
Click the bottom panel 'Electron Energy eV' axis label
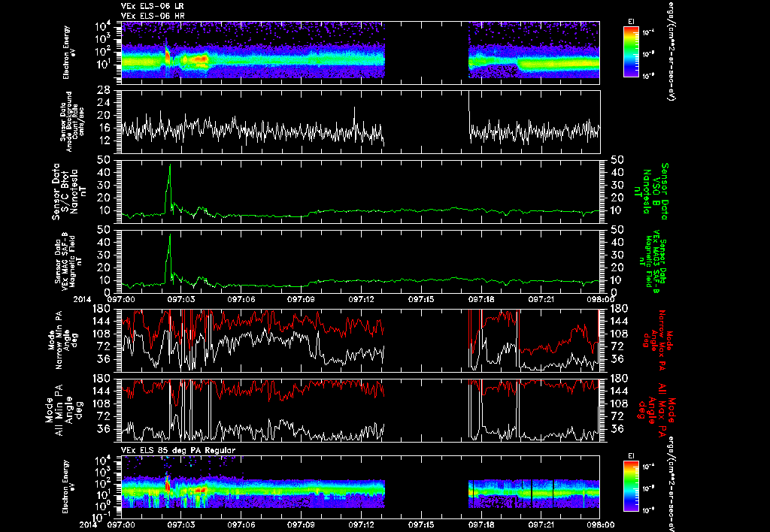point(69,486)
